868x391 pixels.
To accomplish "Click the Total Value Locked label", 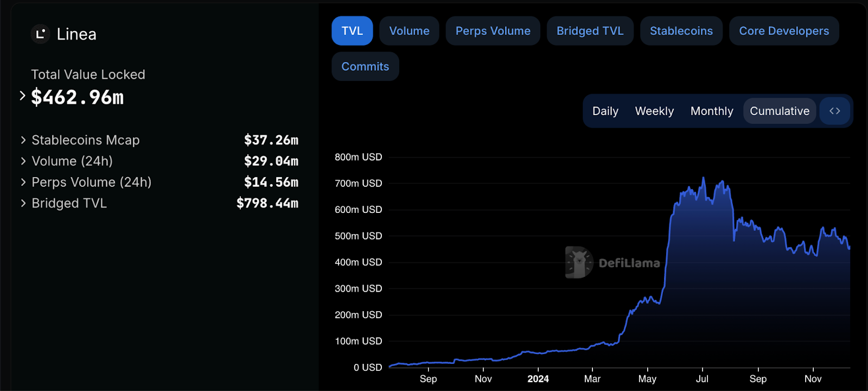I will point(88,74).
